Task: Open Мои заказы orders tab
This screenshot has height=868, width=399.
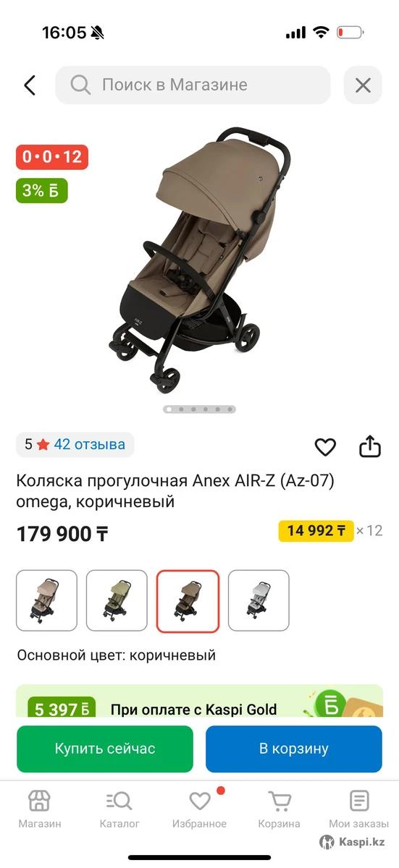Action: pos(359,809)
